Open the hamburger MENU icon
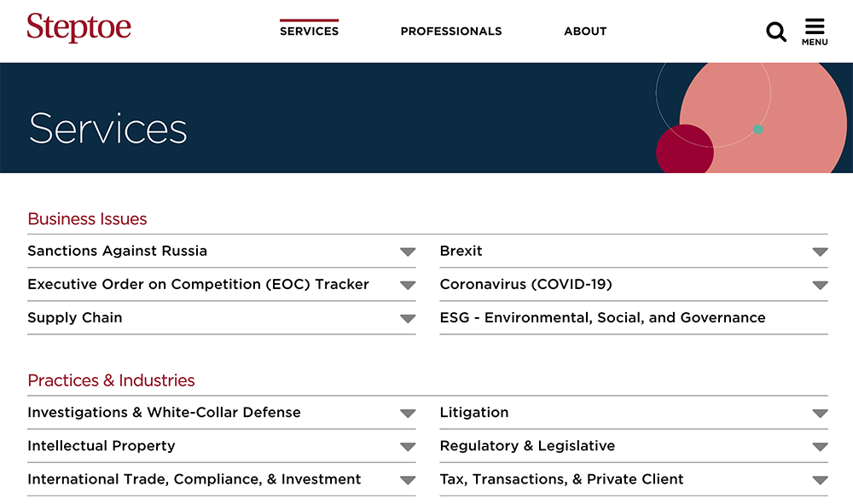The image size is (853, 504). [815, 32]
